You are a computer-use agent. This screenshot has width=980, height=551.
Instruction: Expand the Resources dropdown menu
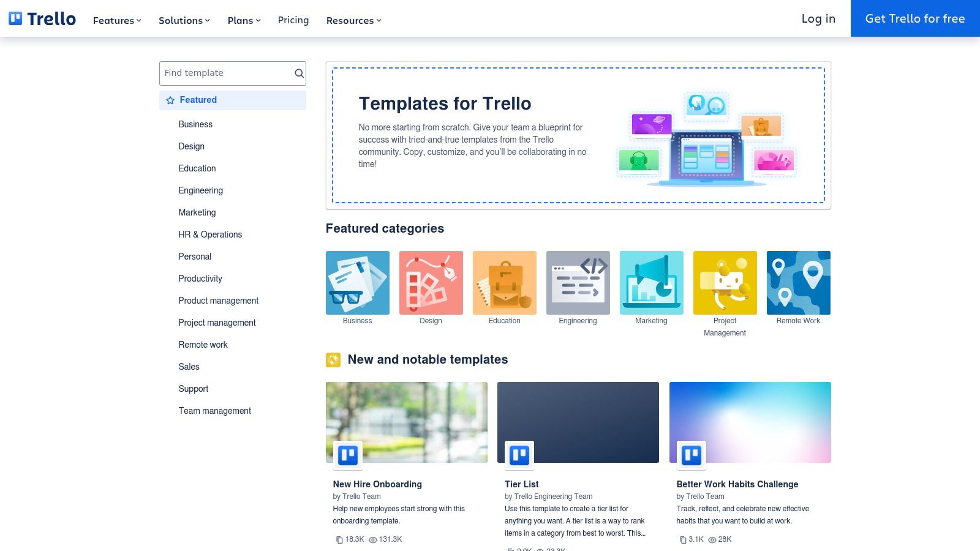tap(353, 20)
